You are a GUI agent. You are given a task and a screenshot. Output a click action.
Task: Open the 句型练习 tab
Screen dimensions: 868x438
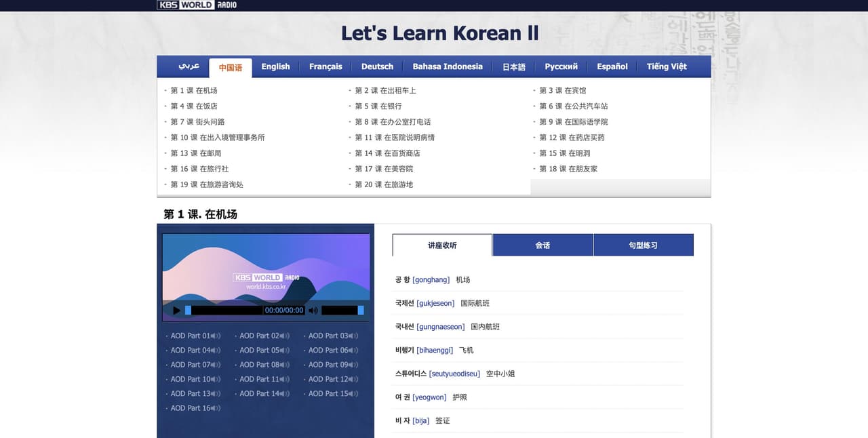(x=643, y=245)
